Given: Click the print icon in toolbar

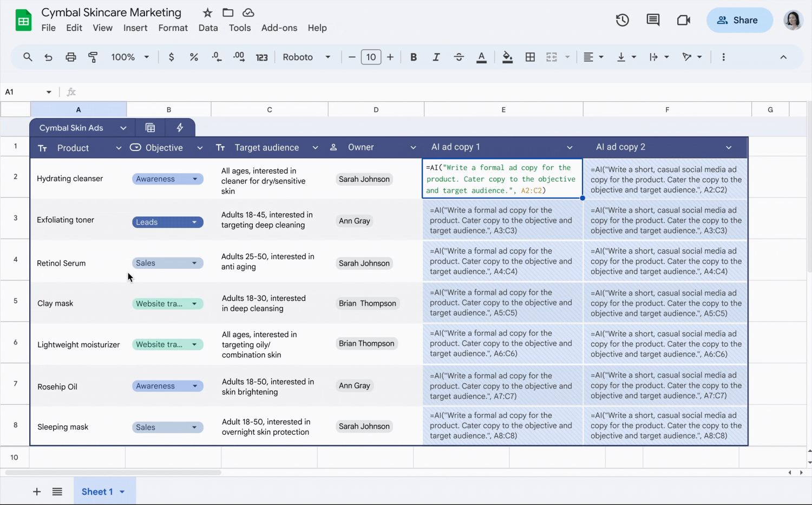Looking at the screenshot, I should (71, 57).
